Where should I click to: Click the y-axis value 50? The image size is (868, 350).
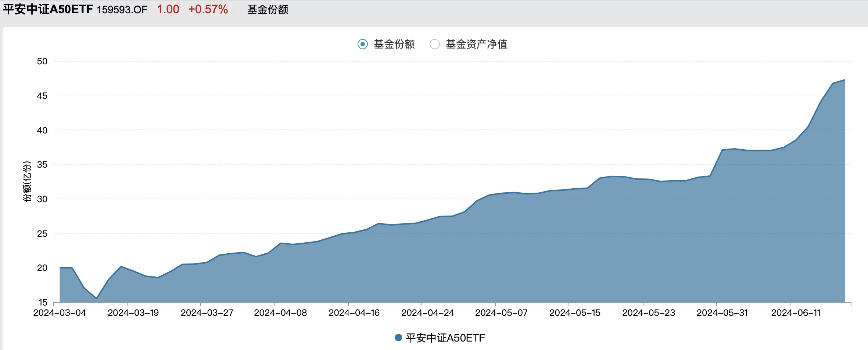coord(42,61)
